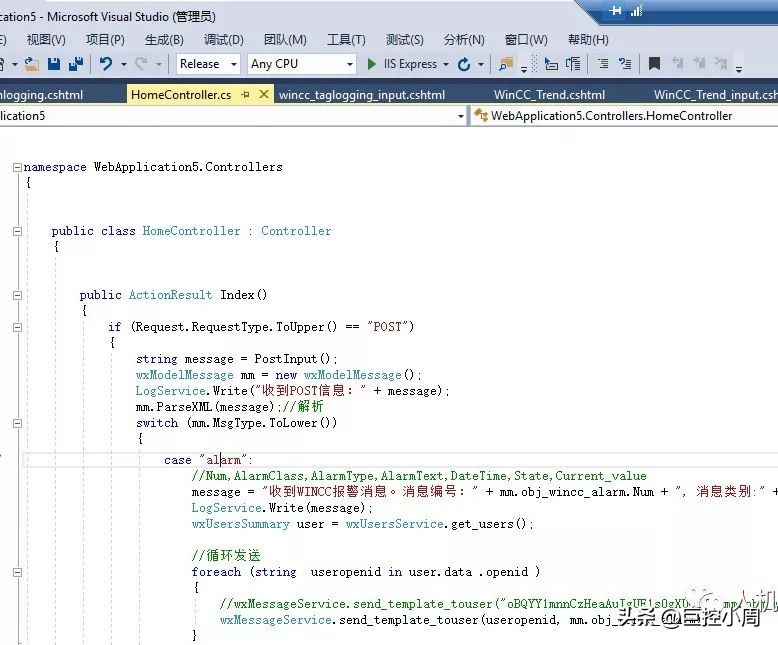This screenshot has width=778, height=645.
Task: Open the 工具(T) menu
Action: click(346, 40)
